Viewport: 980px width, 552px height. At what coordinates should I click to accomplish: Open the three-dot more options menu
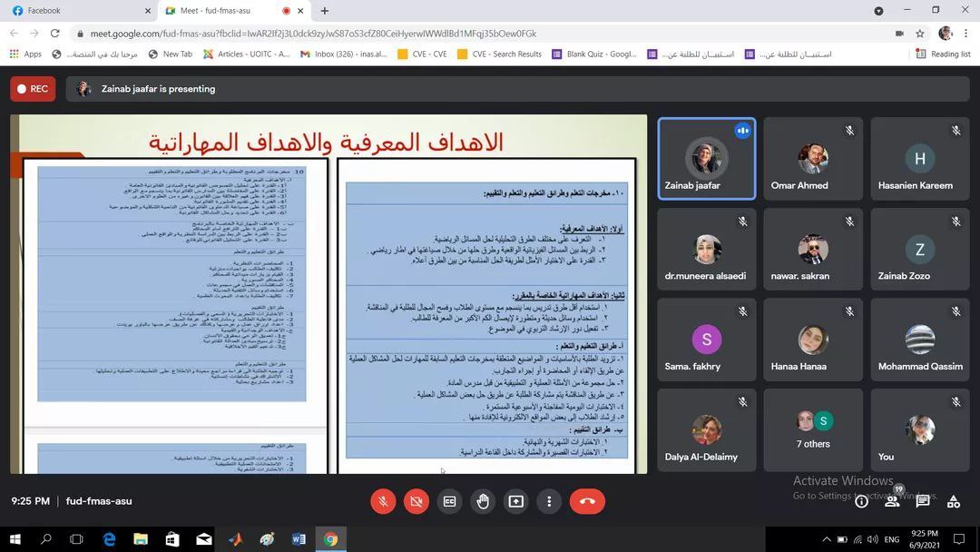click(x=549, y=501)
